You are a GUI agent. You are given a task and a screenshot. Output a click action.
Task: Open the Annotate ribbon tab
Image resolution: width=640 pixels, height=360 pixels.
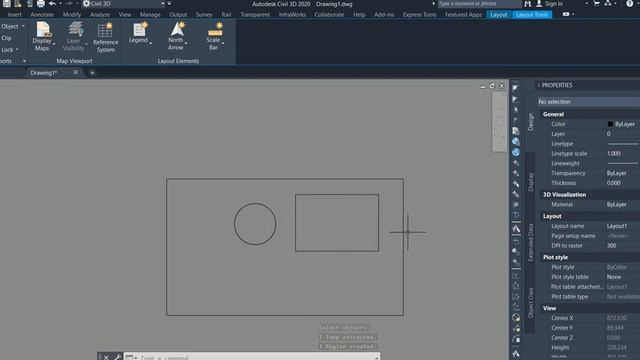point(42,14)
